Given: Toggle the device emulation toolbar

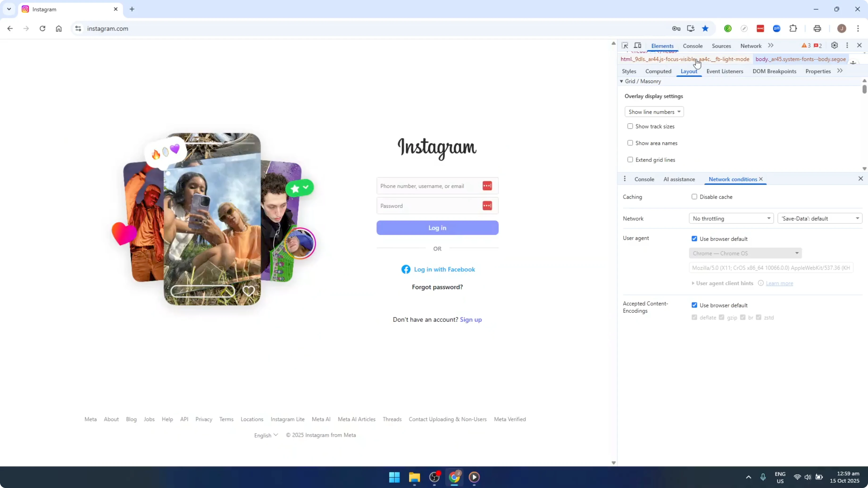Looking at the screenshot, I should tap(638, 45).
